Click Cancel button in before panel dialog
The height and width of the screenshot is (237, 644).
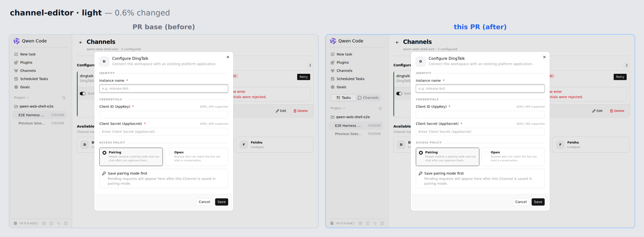pyautogui.click(x=205, y=202)
